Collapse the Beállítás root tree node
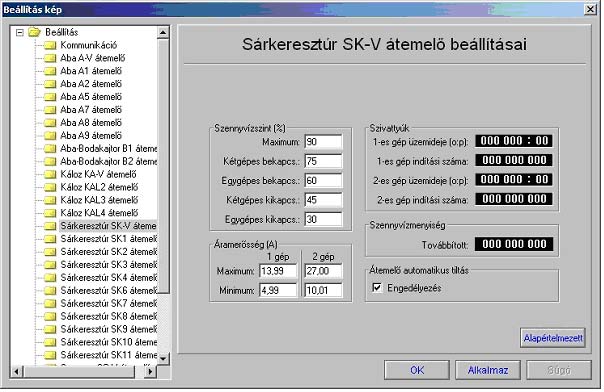The width and height of the screenshot is (604, 392). (20, 32)
